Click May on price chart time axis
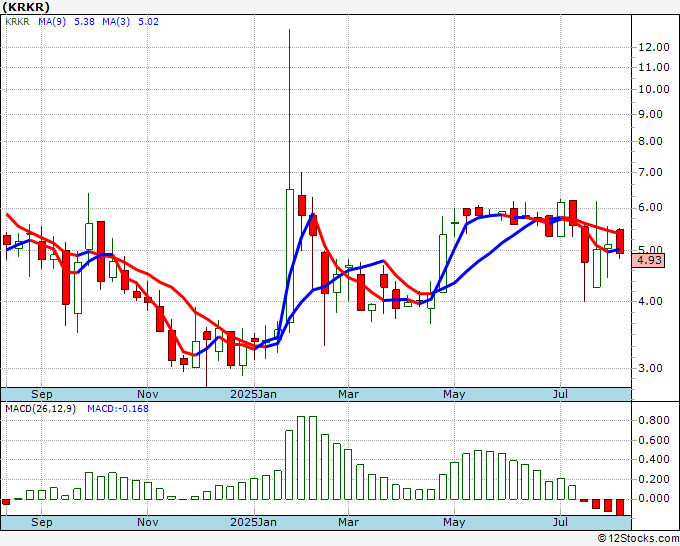 (454, 394)
